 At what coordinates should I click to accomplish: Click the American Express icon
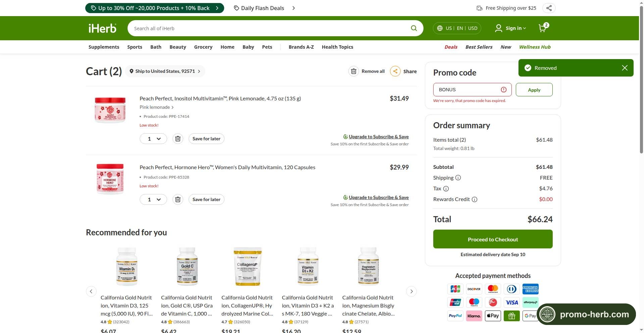pos(531,289)
